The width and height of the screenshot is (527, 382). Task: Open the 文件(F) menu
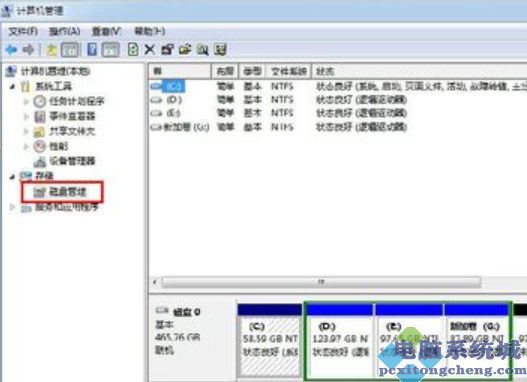23,31
